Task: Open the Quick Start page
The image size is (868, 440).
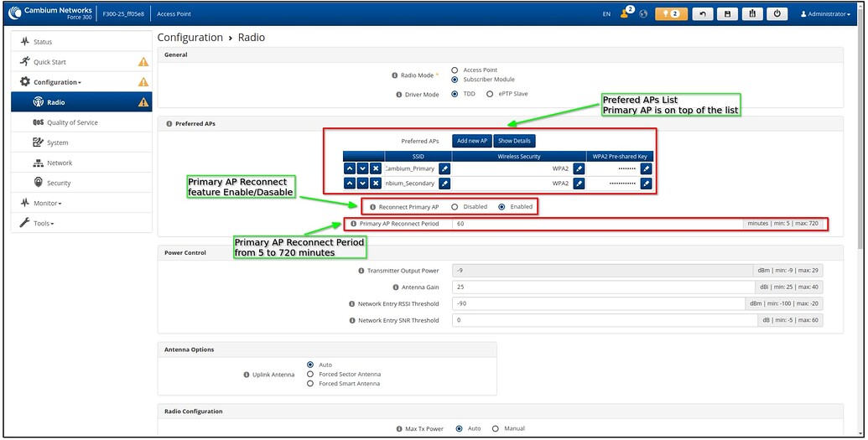Action: click(81, 62)
